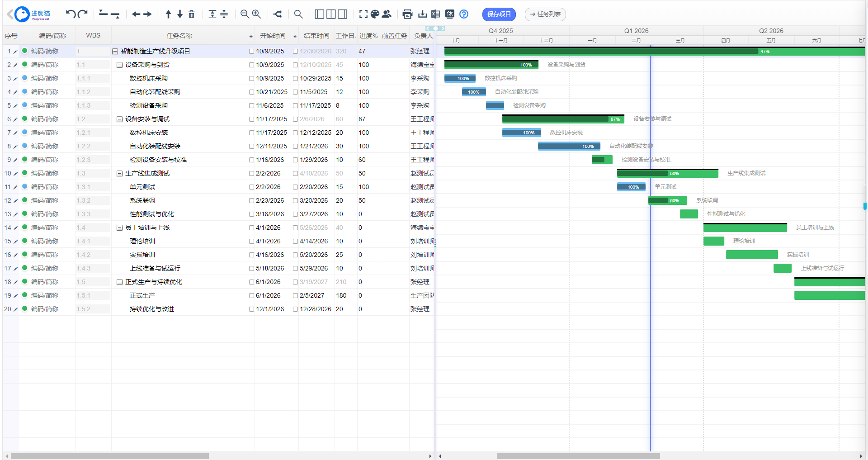Click the 前置任务 column header

[394, 36]
